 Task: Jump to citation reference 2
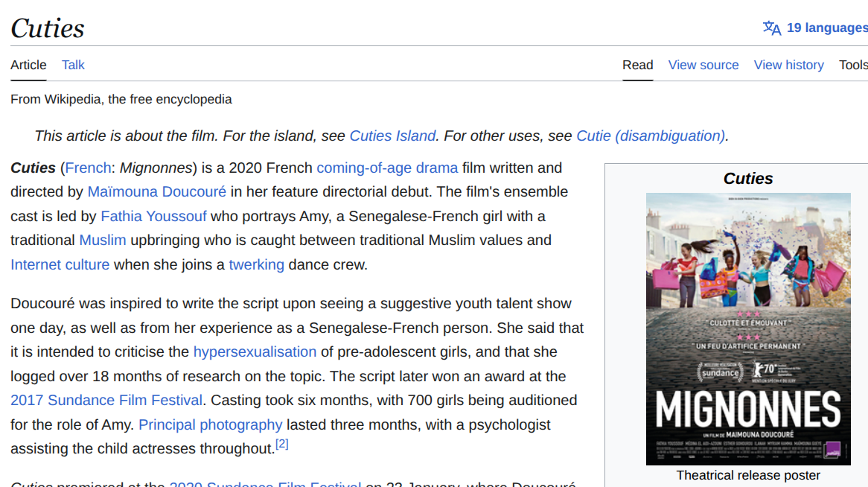281,445
